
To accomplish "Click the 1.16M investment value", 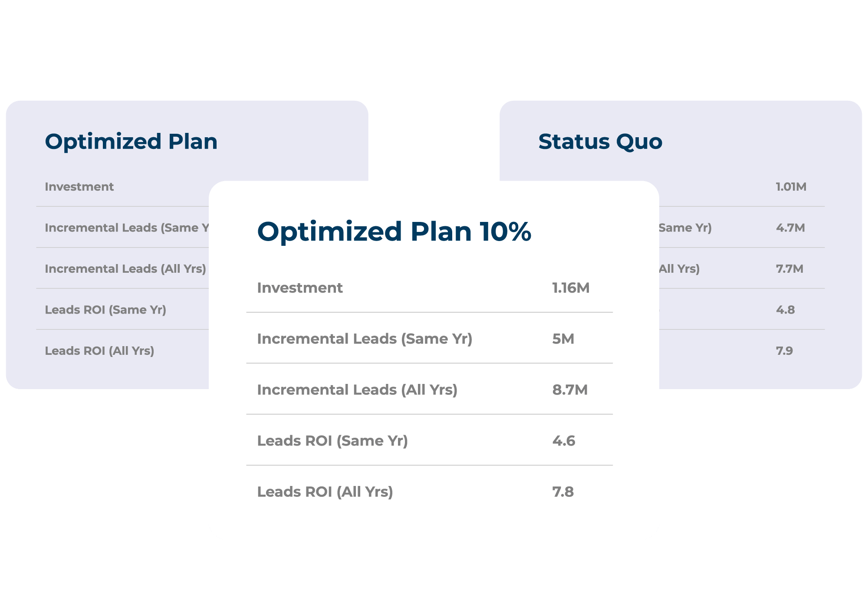I will 571,288.
